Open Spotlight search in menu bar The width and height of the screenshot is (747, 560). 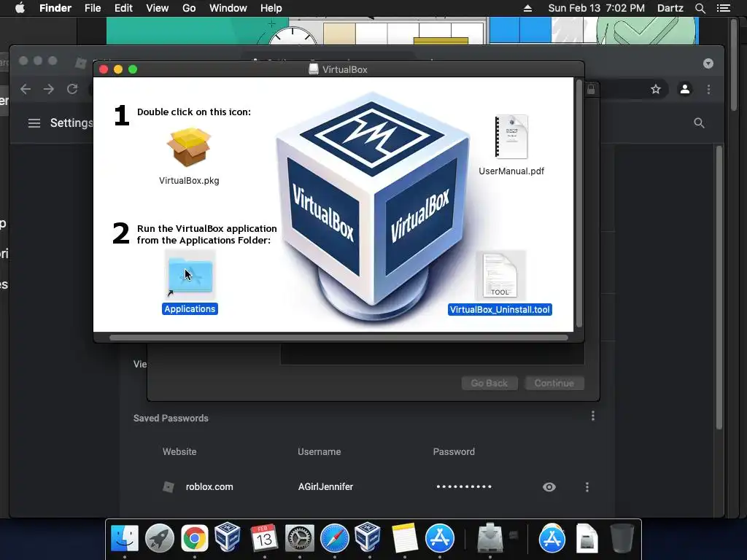[700, 8]
